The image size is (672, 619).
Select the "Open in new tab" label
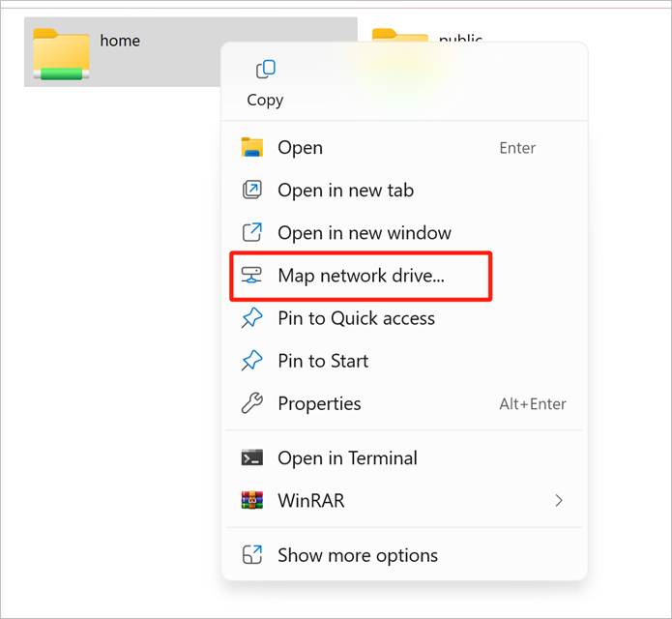point(345,191)
